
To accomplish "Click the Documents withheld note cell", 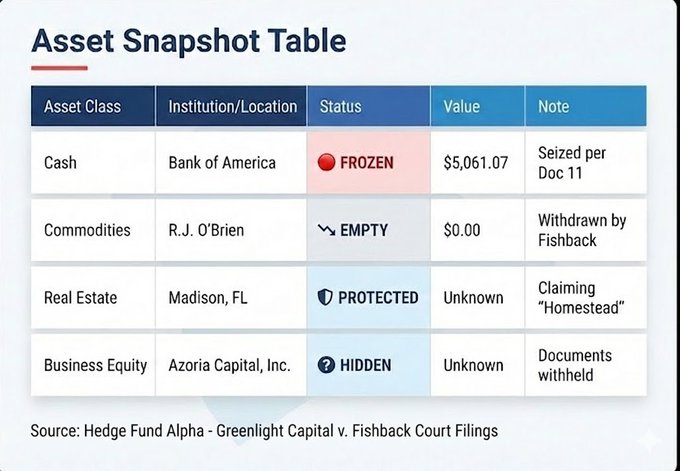I will (x=575, y=365).
